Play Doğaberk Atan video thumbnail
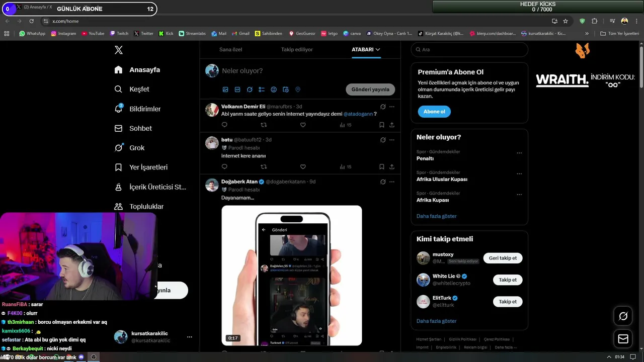The width and height of the screenshot is (644, 362). point(291,276)
